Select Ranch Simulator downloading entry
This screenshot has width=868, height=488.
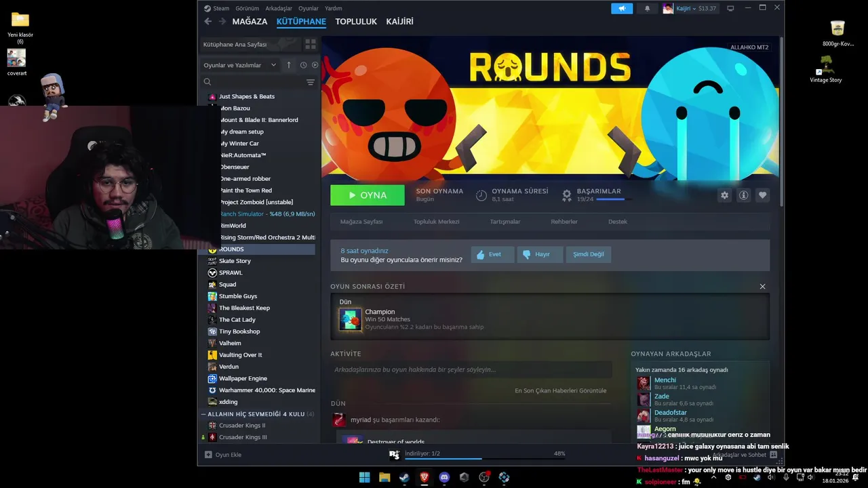[x=267, y=214]
